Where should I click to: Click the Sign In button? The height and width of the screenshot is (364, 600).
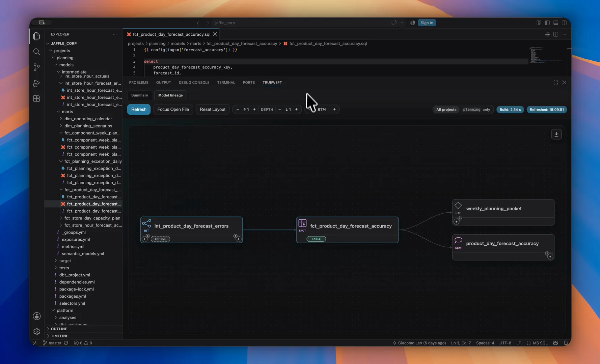427,23
